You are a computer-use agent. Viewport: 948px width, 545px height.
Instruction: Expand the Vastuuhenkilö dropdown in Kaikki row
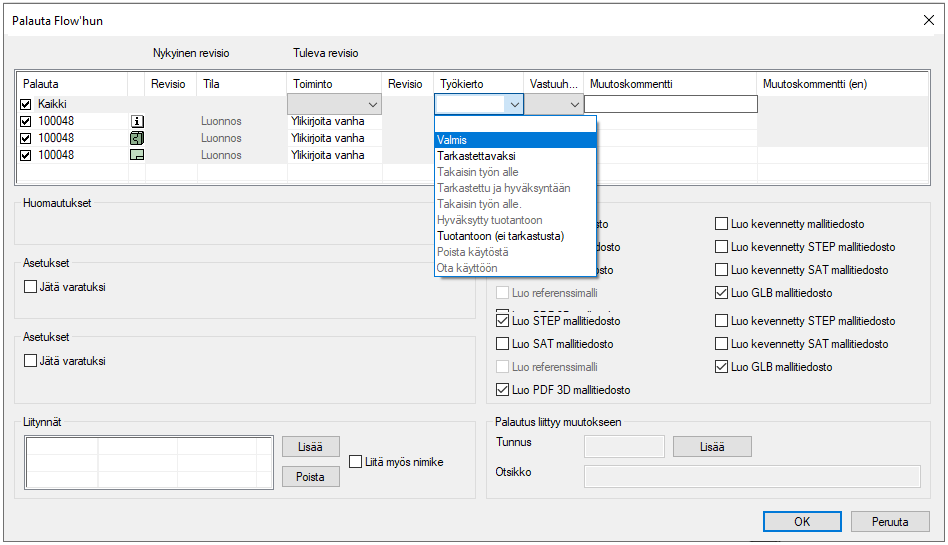tap(574, 104)
